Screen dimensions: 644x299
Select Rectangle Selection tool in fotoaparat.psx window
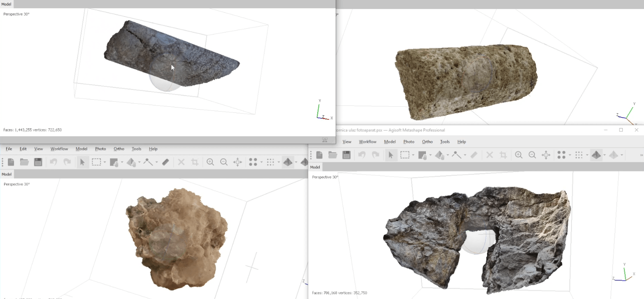(405, 155)
